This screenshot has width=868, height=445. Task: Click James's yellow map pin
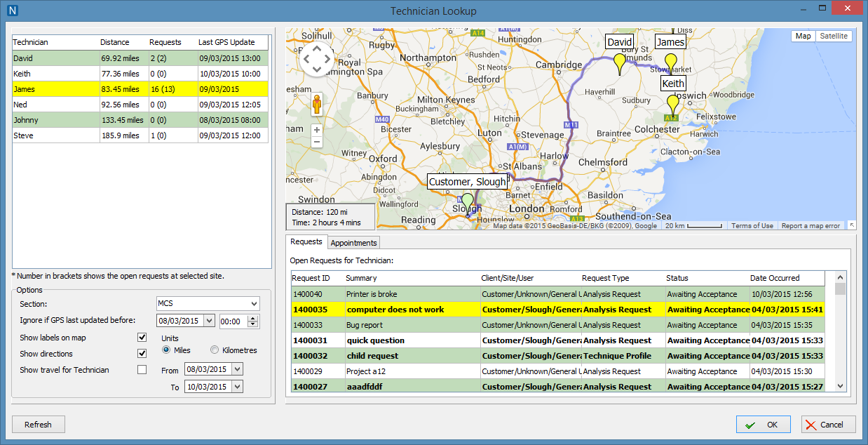click(x=671, y=64)
